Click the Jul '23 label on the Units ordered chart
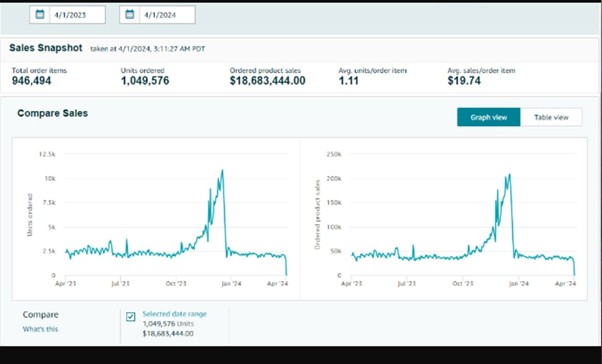The image size is (602, 364). 120,284
